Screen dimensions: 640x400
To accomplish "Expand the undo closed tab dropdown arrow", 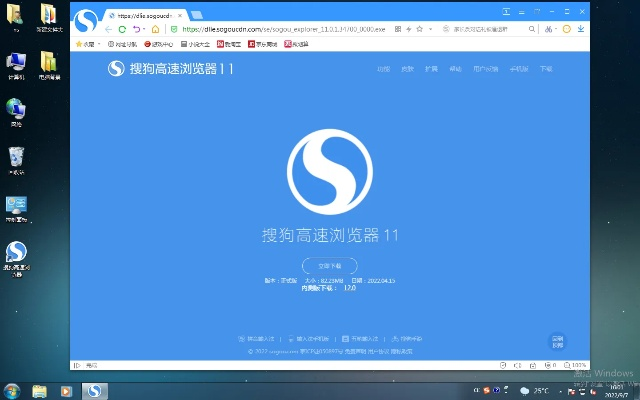I will pyautogui.click(x=146, y=30).
